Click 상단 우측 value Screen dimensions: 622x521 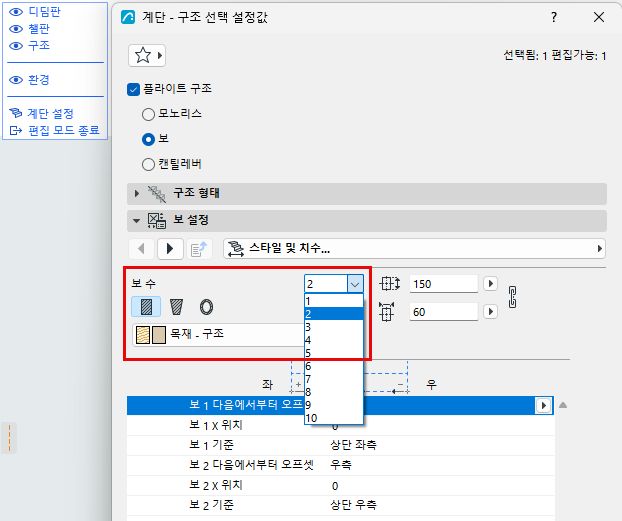[x=353, y=505]
